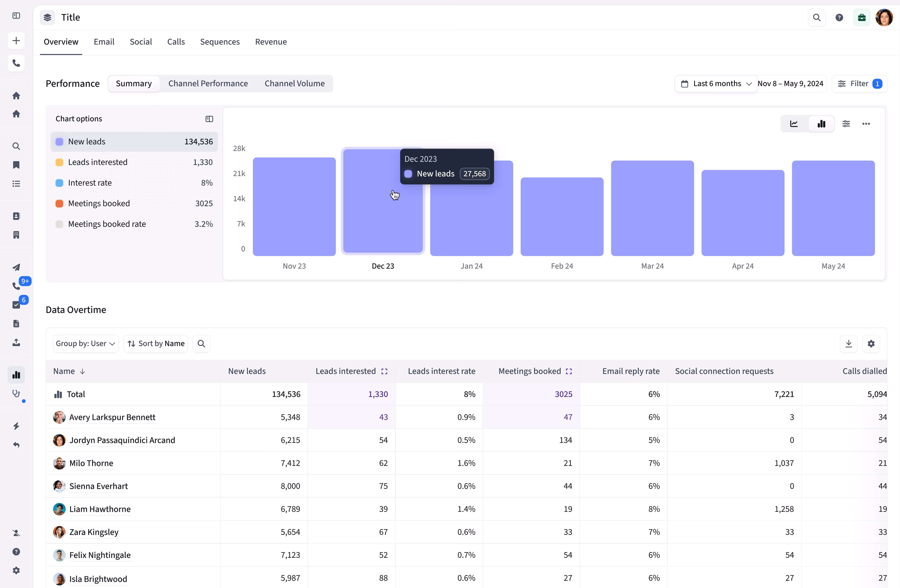The height and width of the screenshot is (588, 900).
Task: Open calls icon with 9+ badge
Action: [x=16, y=286]
